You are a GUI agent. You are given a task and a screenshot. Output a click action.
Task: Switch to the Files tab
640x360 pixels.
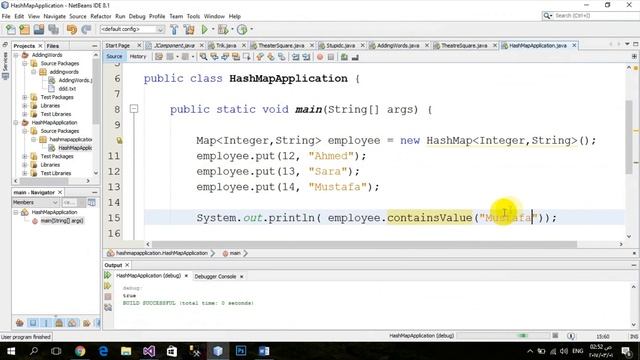tap(53, 46)
